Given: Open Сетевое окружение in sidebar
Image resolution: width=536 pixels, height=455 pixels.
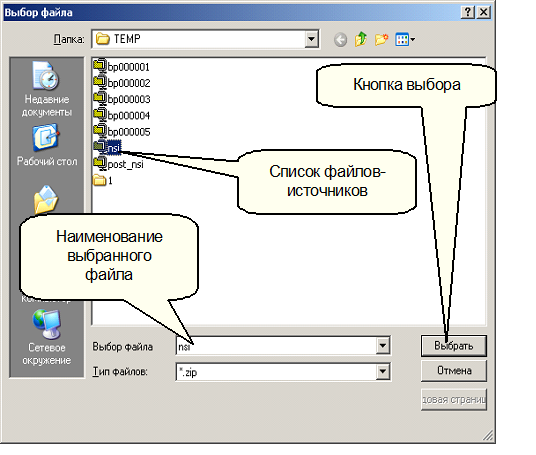Looking at the screenshot, I should click(47, 338).
